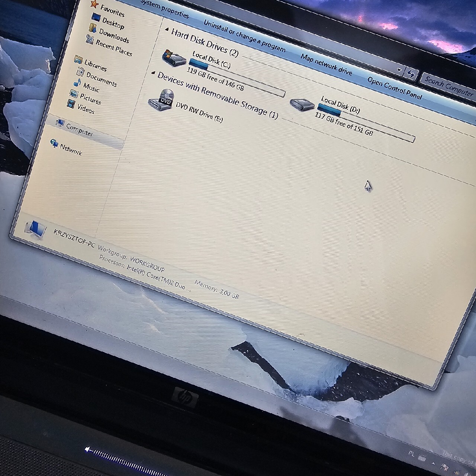Open the Videos library icon
The image size is (476, 476).
click(x=71, y=104)
